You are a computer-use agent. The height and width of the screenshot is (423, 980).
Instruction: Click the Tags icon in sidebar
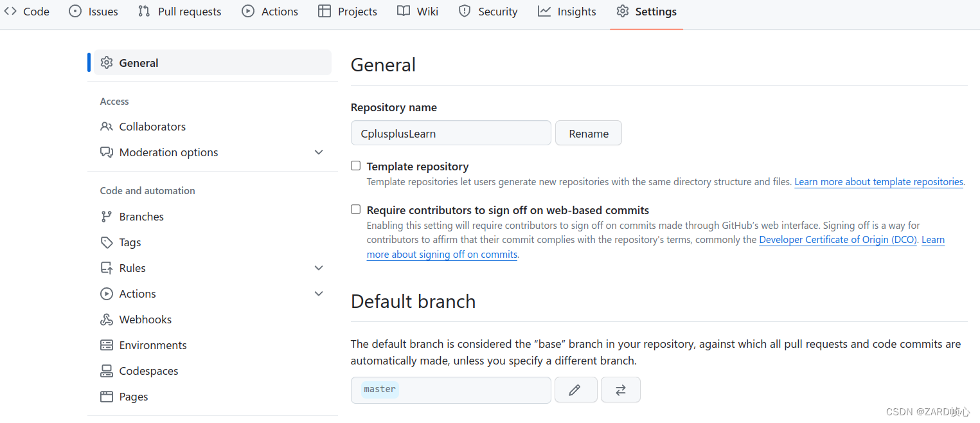click(107, 242)
